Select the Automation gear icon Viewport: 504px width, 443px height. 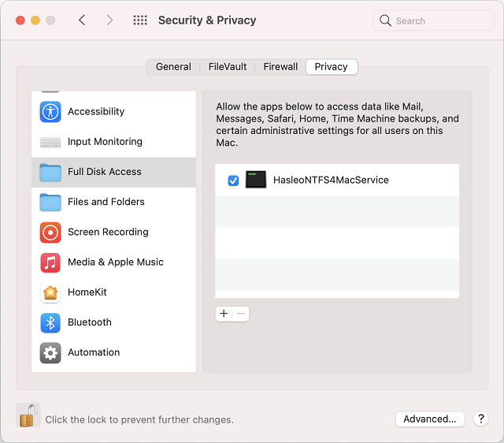coord(50,352)
